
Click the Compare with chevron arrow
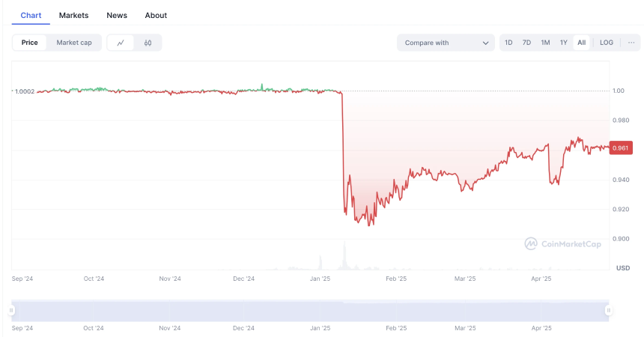[x=486, y=43]
